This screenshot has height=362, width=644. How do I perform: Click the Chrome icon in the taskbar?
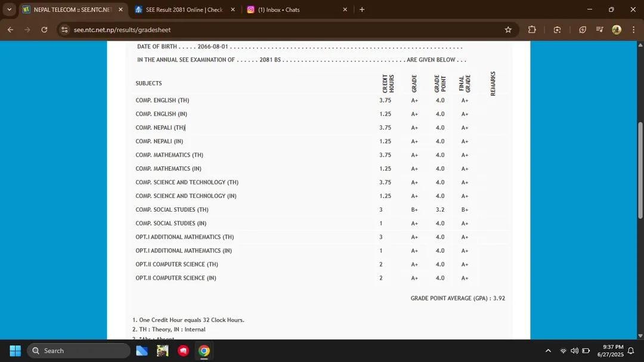coord(204,351)
